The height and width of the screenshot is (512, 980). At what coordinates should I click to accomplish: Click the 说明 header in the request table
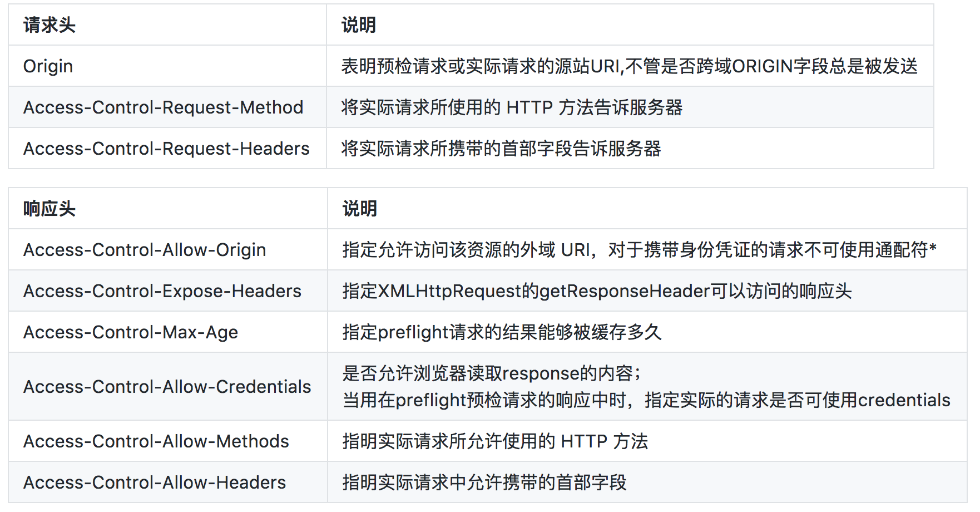[359, 25]
